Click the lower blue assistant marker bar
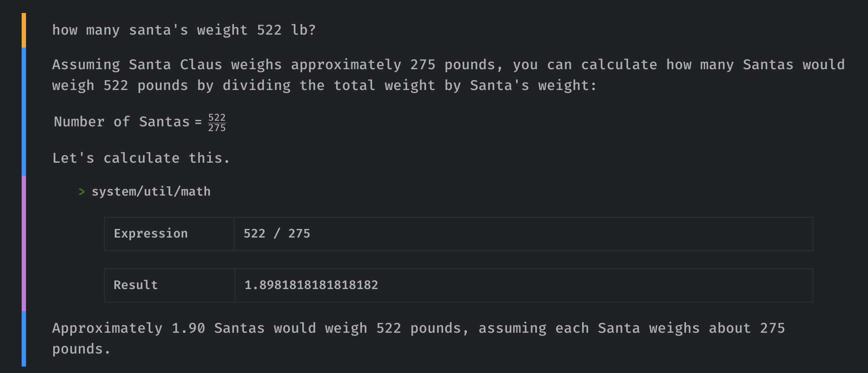 pos(24,339)
